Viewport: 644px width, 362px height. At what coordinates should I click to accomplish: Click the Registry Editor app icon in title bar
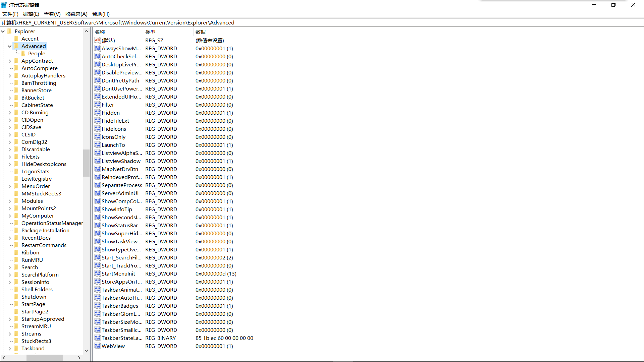(x=4, y=5)
